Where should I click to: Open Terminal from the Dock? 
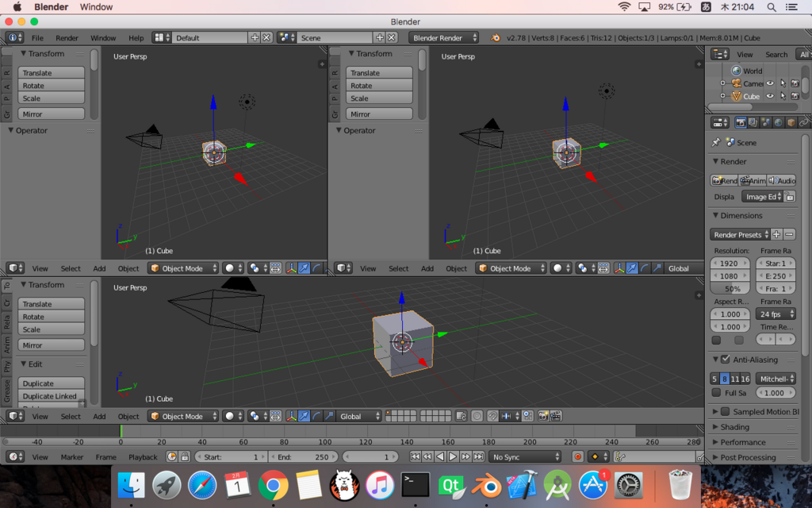pyautogui.click(x=416, y=486)
